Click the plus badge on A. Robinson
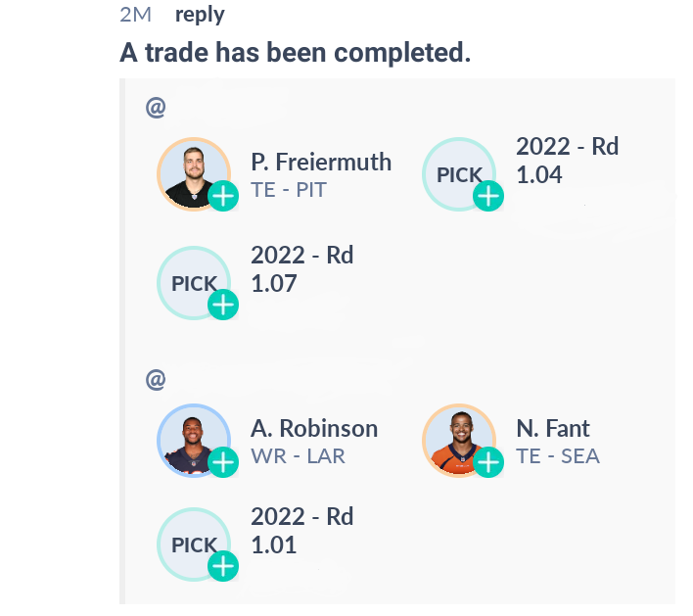Screen dimensions: 693x616 tap(223, 462)
